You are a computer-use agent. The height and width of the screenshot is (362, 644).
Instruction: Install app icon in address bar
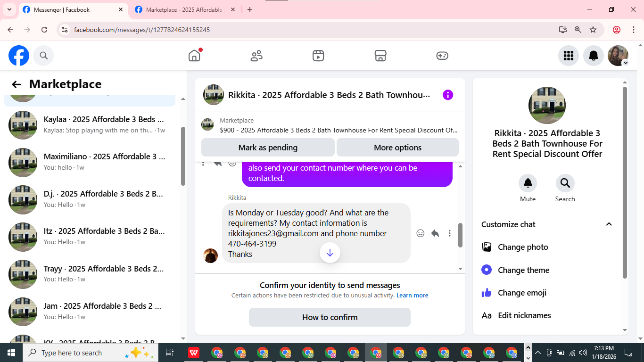562,30
